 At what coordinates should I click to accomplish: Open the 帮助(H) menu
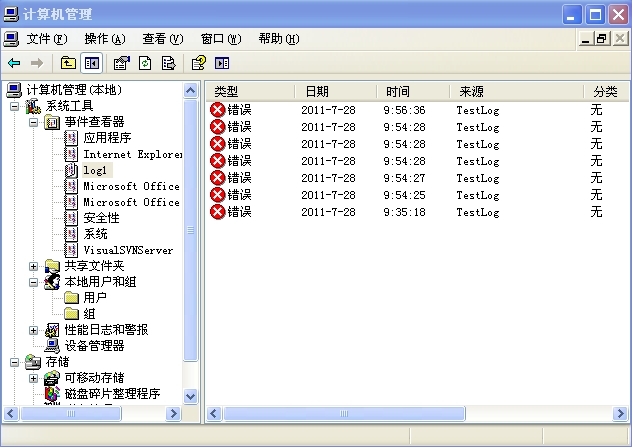(279, 39)
